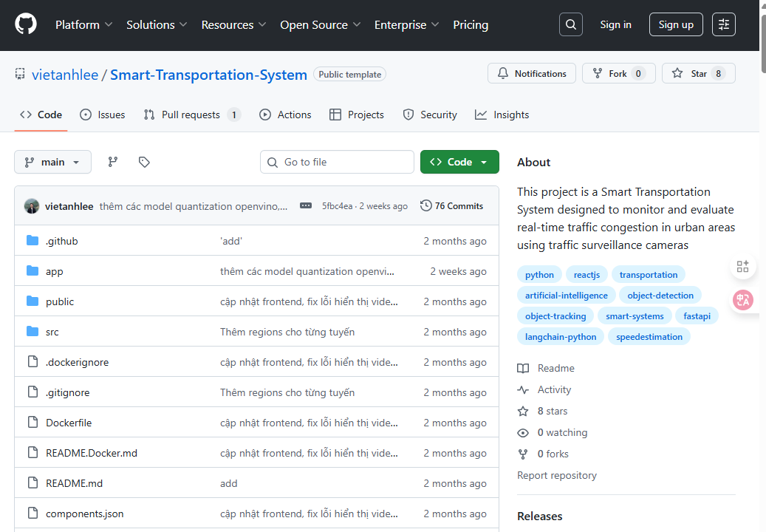Click the smart-systems topic tag
This screenshot has width=766, height=532.
tap(635, 316)
